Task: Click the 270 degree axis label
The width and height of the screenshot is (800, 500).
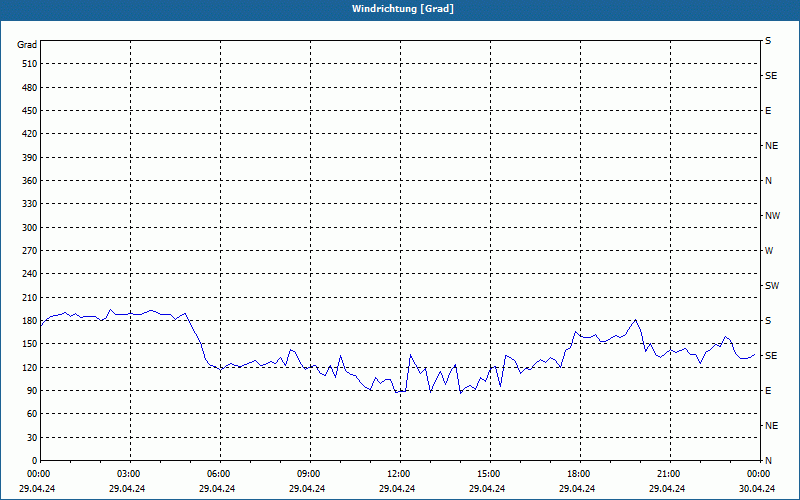Action: point(30,251)
